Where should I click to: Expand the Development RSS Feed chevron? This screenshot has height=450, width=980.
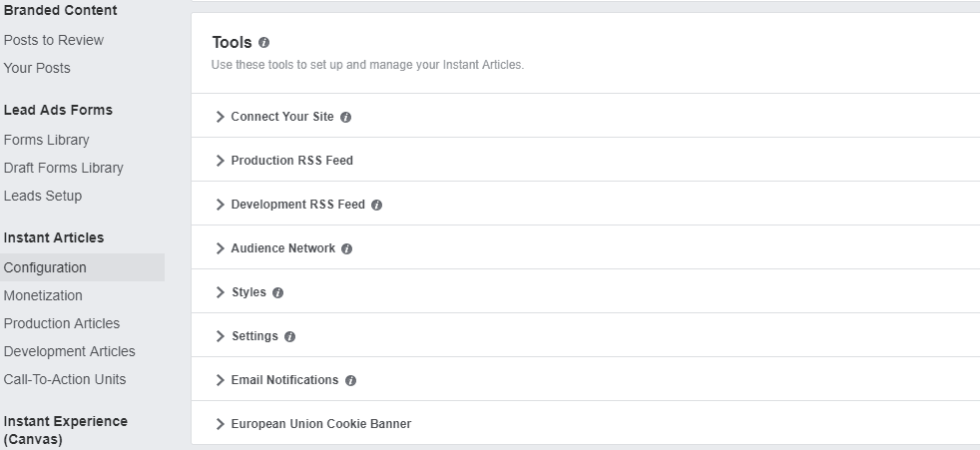tap(221, 205)
